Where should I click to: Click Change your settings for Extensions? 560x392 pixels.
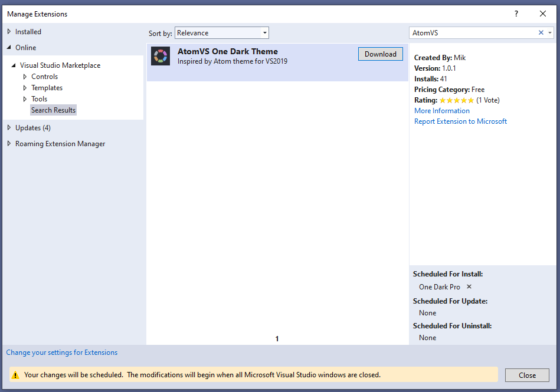[62, 353]
